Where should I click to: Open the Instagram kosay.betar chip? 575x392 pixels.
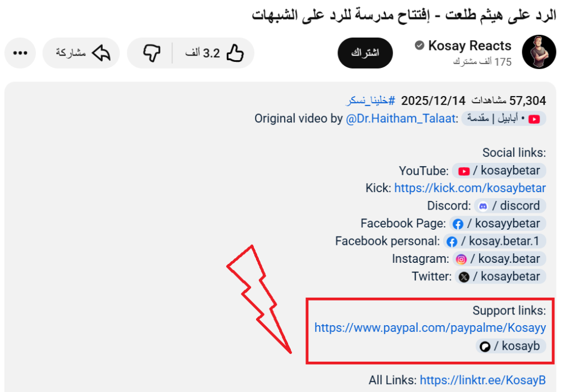(x=499, y=259)
